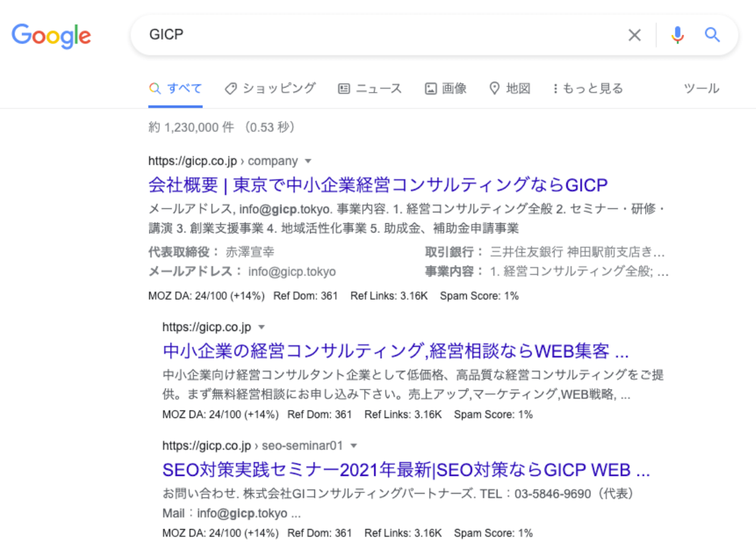Open the 会社概要 result title link
The image size is (756, 558).
[x=378, y=185]
